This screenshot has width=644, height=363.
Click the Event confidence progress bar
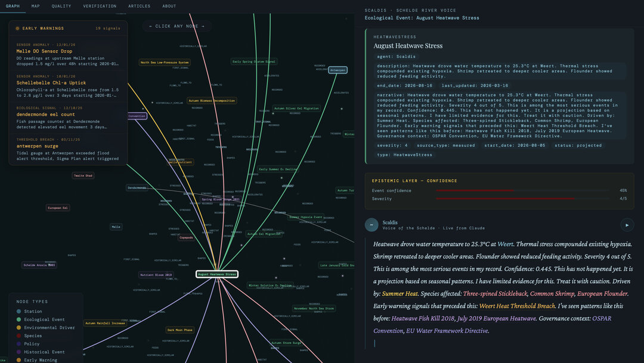(x=522, y=190)
